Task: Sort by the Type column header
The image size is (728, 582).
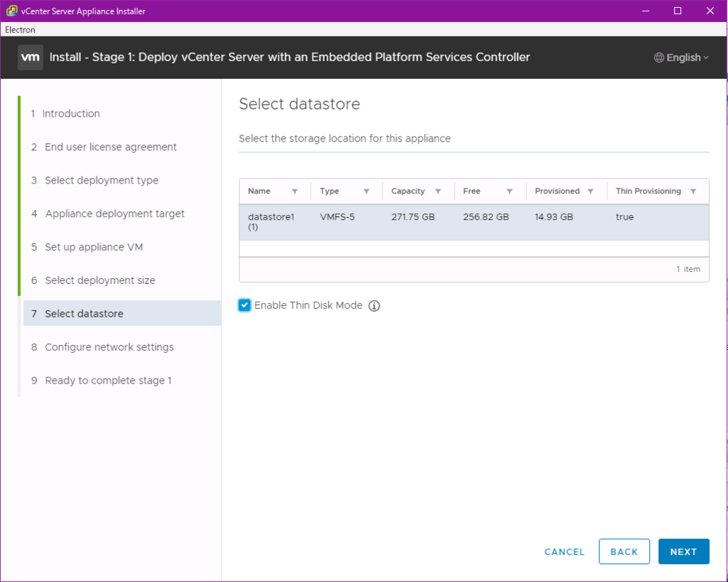Action: (x=329, y=191)
